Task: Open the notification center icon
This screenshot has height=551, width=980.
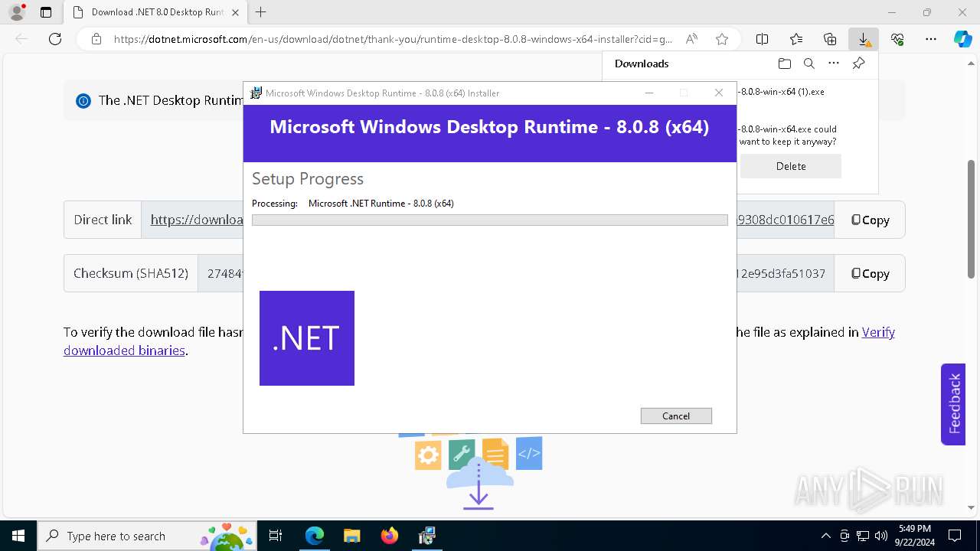Action: [x=955, y=536]
